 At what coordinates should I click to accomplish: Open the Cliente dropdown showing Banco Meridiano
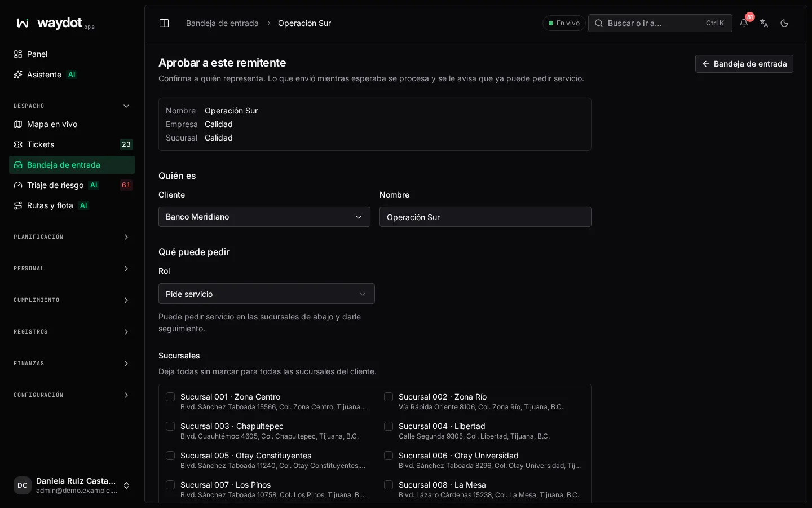tap(264, 217)
